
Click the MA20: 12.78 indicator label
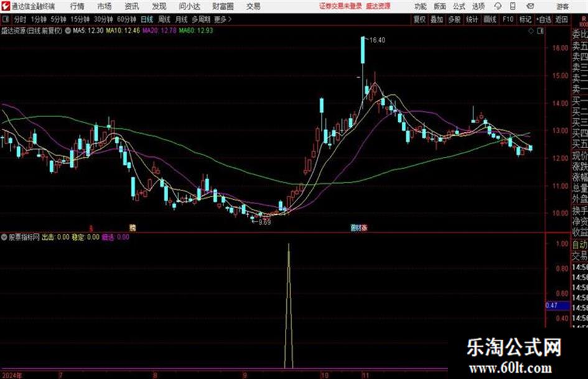click(159, 30)
